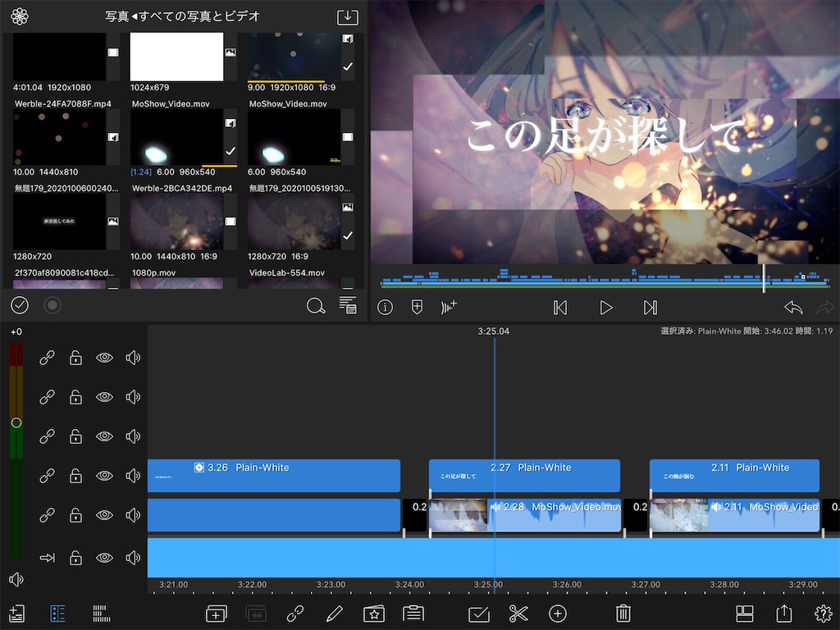Toggle the library checkmark circle filter

point(20,305)
